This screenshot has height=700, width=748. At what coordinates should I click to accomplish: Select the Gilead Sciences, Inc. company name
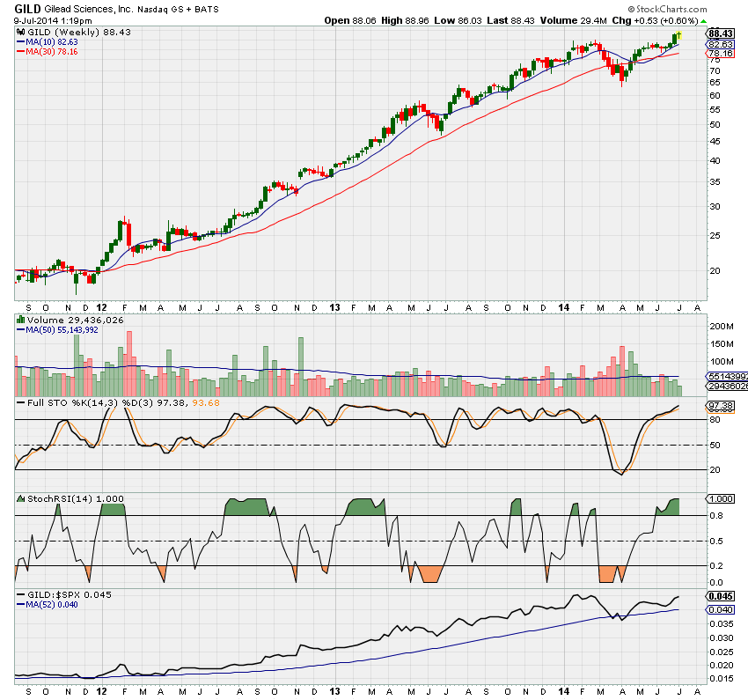tap(89, 9)
